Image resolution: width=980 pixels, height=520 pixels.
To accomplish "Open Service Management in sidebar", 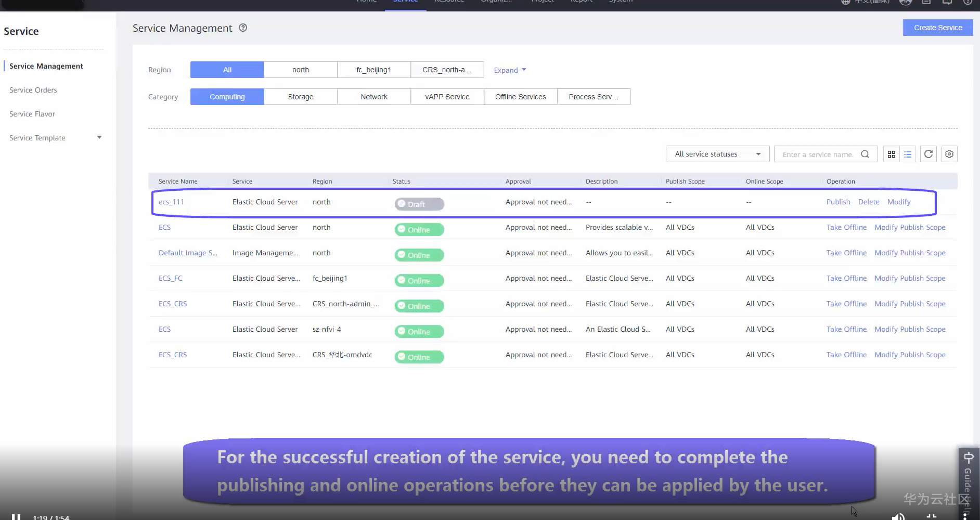I will tap(46, 66).
